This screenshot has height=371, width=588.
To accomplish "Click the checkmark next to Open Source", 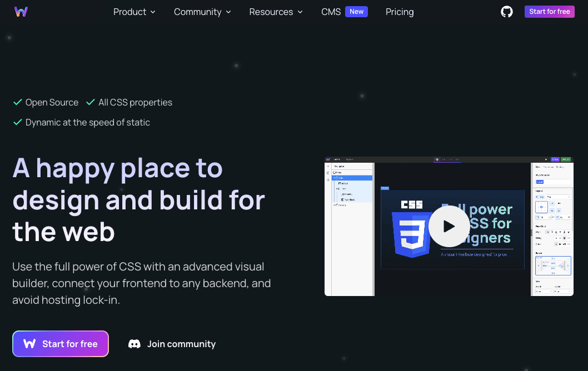I will [17, 102].
